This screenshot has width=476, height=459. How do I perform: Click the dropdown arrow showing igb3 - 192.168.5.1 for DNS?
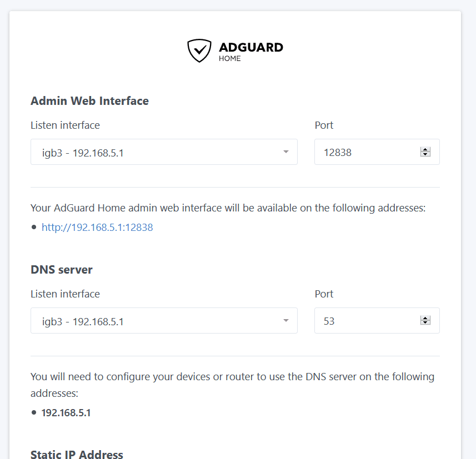point(285,320)
